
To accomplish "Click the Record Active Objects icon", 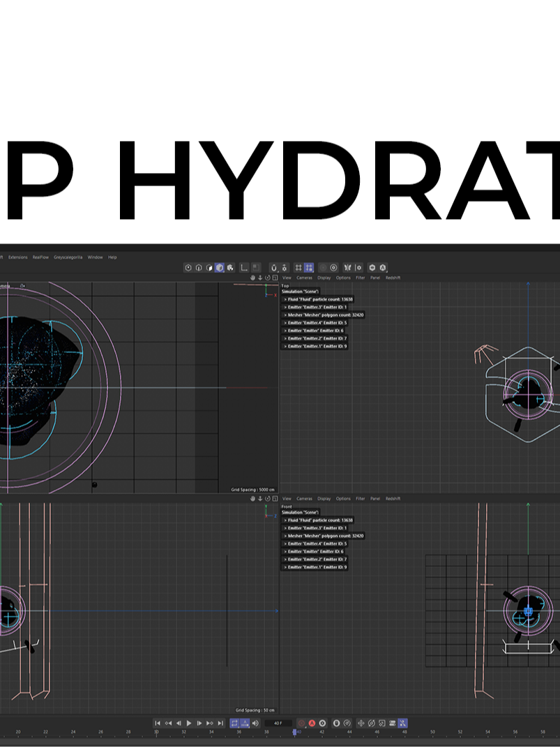I will pyautogui.click(x=301, y=723).
